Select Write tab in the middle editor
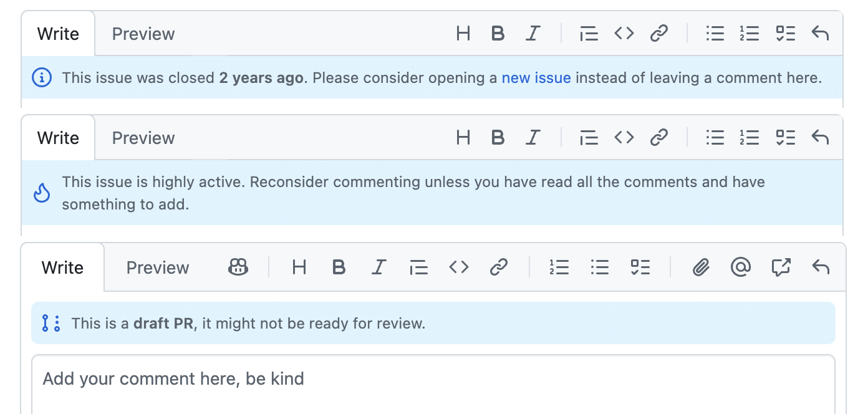This screenshot has height=414, width=868. (x=58, y=138)
